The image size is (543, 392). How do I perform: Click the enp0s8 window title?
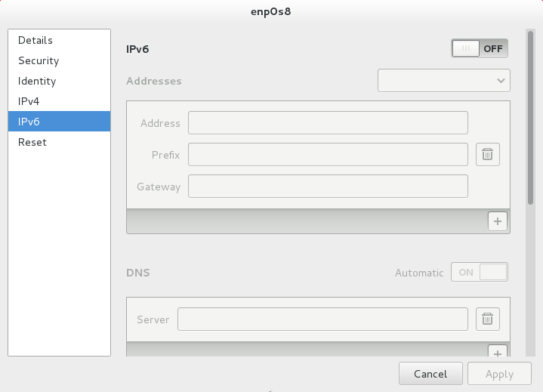coord(271,11)
